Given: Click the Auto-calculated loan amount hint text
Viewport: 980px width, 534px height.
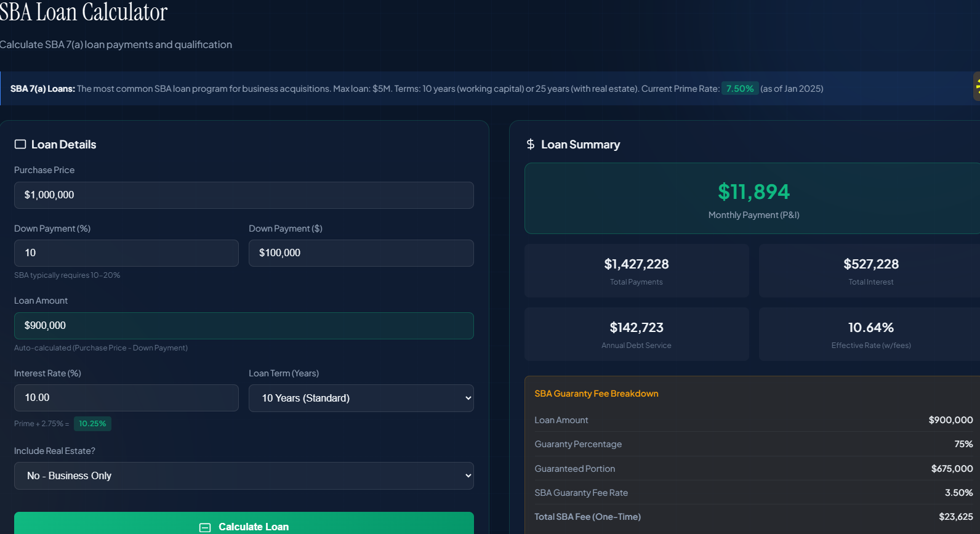Looking at the screenshot, I should point(101,348).
